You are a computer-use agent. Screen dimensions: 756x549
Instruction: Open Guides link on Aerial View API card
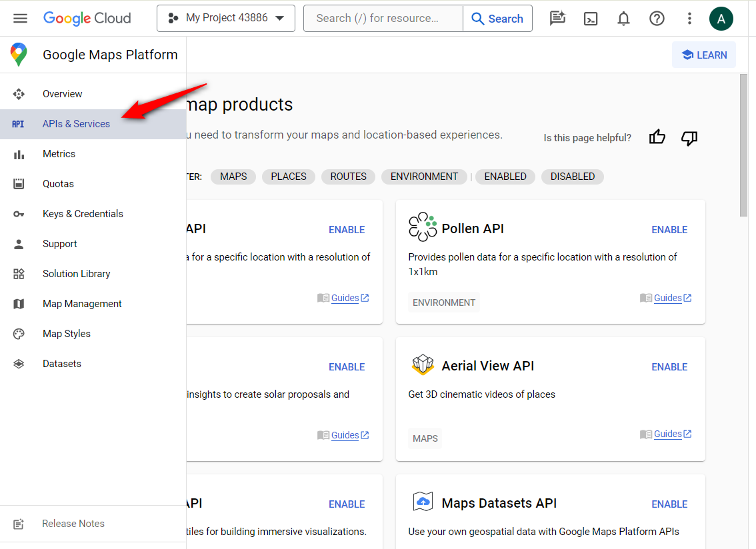pos(668,434)
